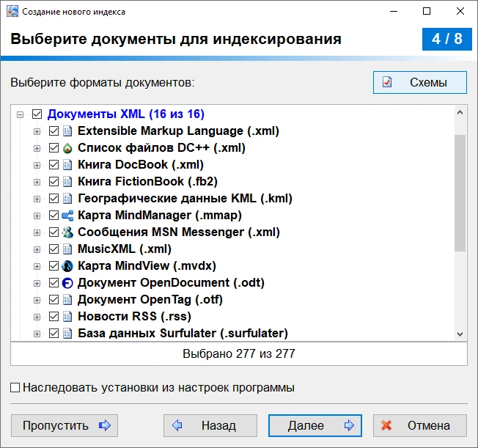478x448 pixels.
Task: Expand Сообщения MSN Messenger node
Action: 37,232
